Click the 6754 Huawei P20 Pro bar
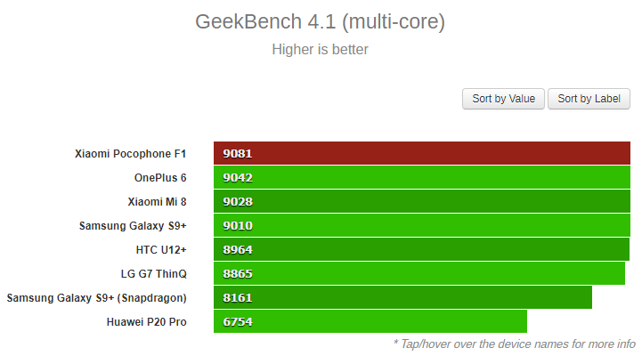Screen dimensions: 642x364 click(370, 321)
